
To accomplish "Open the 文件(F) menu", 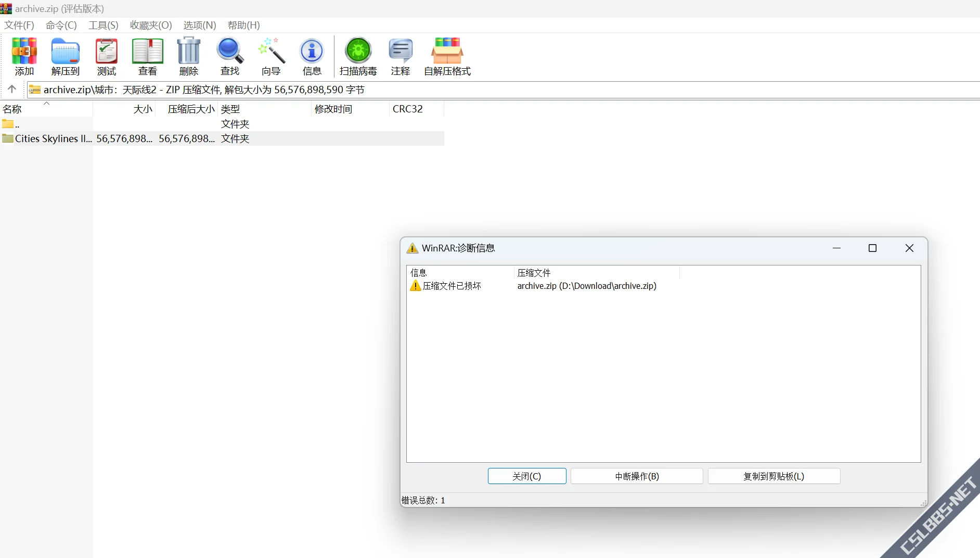I will pyautogui.click(x=19, y=25).
